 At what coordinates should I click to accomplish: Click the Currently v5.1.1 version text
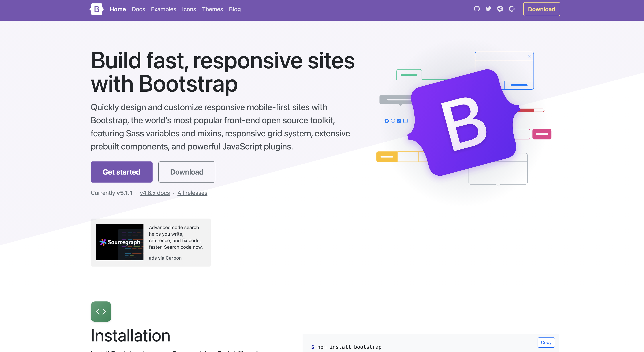click(x=112, y=193)
